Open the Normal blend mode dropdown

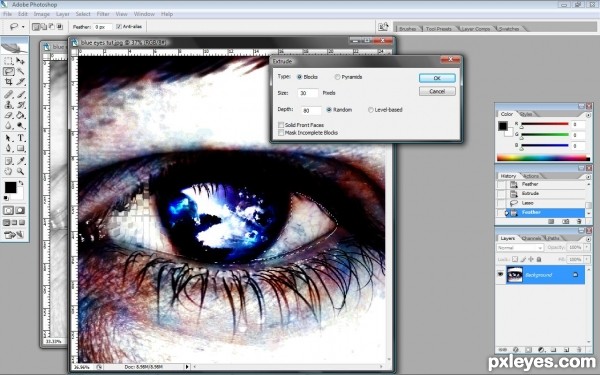point(520,248)
